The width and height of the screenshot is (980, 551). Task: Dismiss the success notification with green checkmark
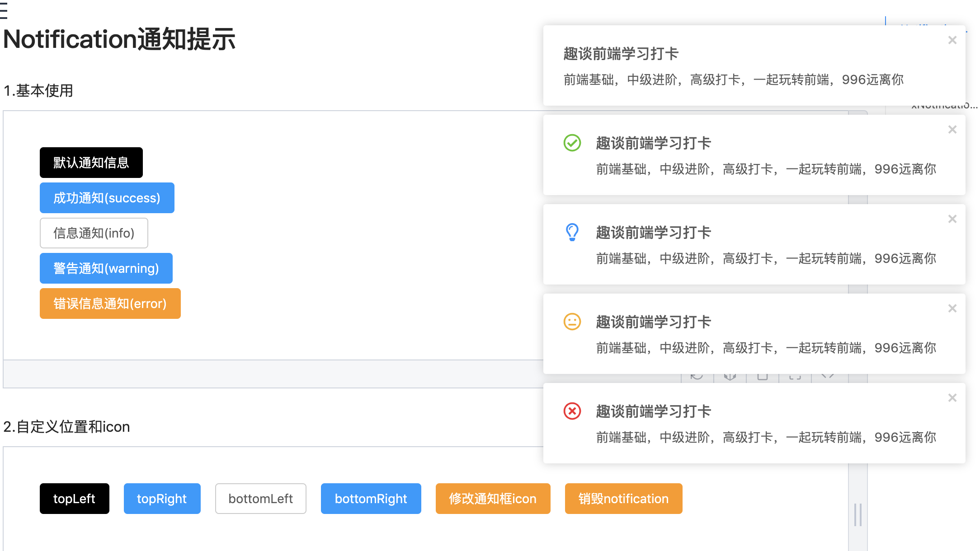[952, 130]
